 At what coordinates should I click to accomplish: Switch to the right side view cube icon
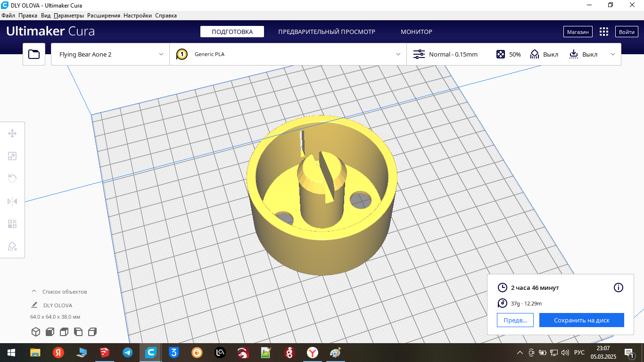tap(92, 332)
